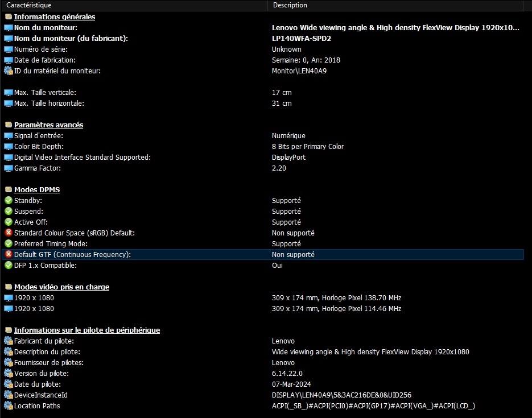Click the Location Paths value starting with 'ACPI(_SB_)'
This screenshot has height=418, width=532.
click(374, 406)
